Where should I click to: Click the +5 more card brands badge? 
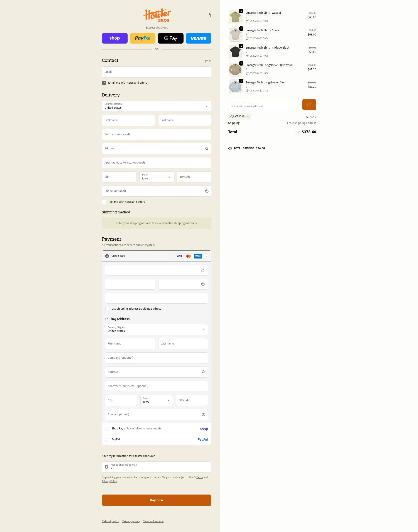tap(206, 256)
